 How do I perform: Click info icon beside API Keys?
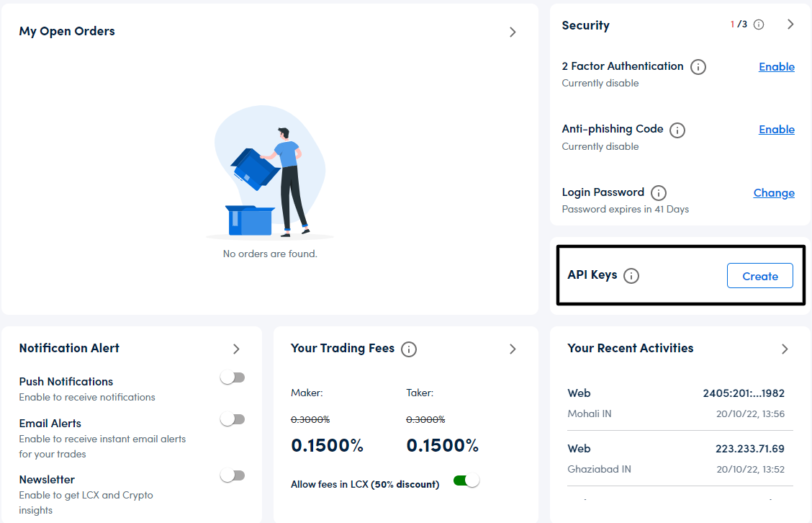point(631,276)
